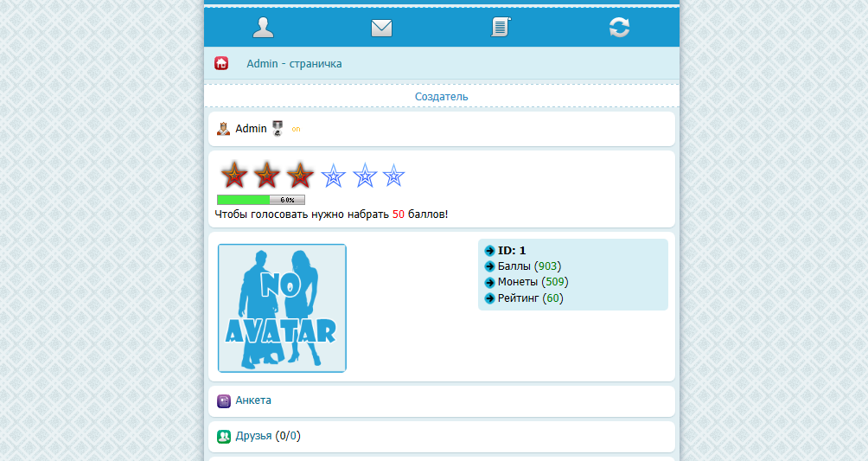
Task: Click the green Друзья icon
Action: click(224, 437)
